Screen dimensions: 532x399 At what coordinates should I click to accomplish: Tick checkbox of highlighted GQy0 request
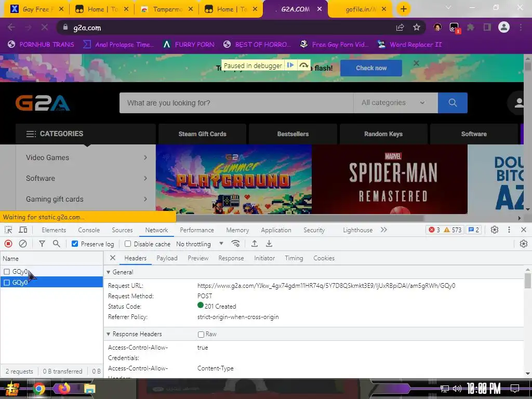pos(7,282)
